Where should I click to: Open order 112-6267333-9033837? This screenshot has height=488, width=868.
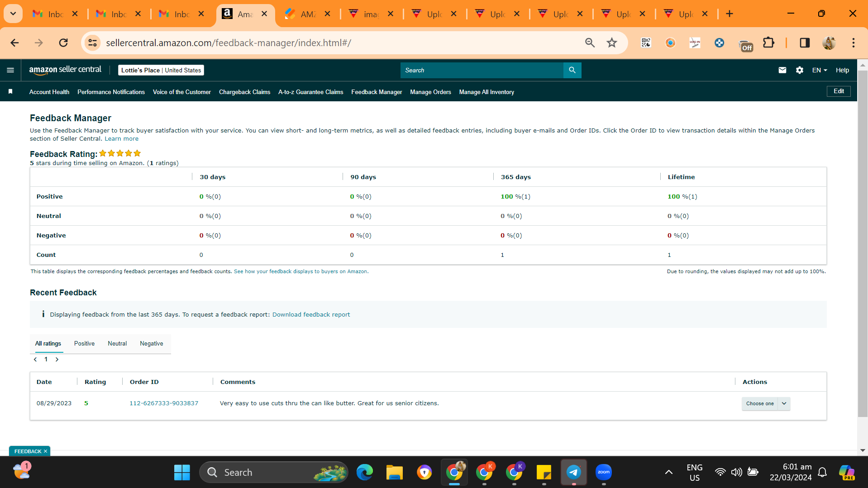pyautogui.click(x=164, y=403)
